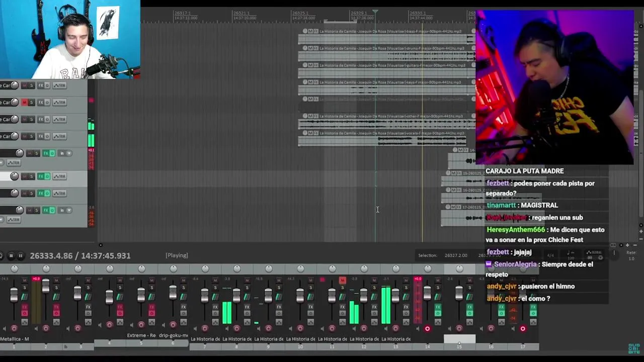This screenshot has height=362, width=644.
Task: Mute mixer channel 5 Extreme
Action: [151, 280]
